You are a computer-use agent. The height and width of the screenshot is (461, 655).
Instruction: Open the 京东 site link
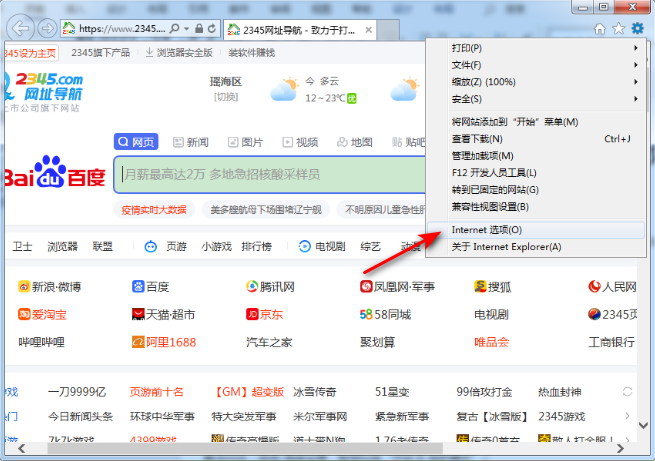tap(265, 314)
